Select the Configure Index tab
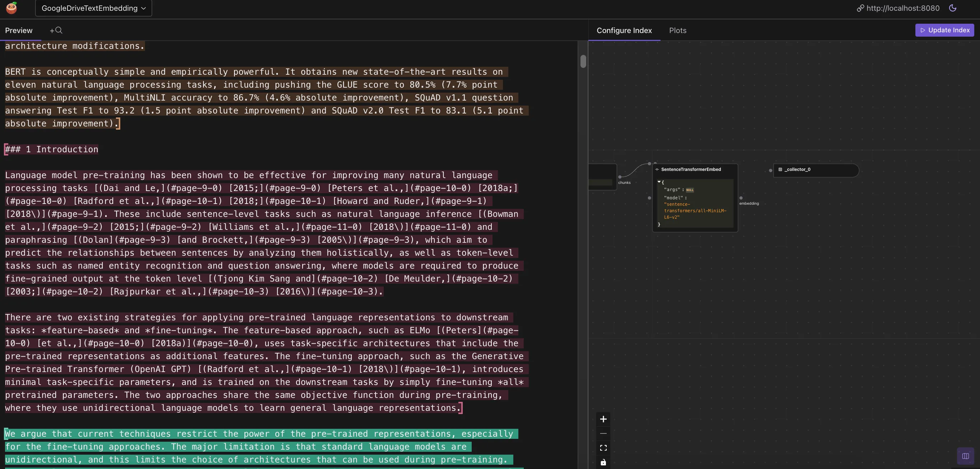The image size is (980, 469). coord(624,30)
